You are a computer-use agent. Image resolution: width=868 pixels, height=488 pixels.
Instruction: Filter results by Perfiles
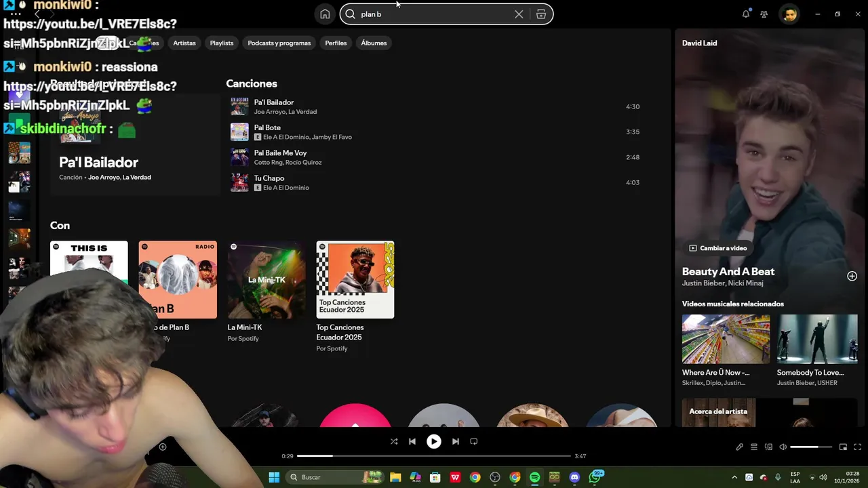(336, 43)
